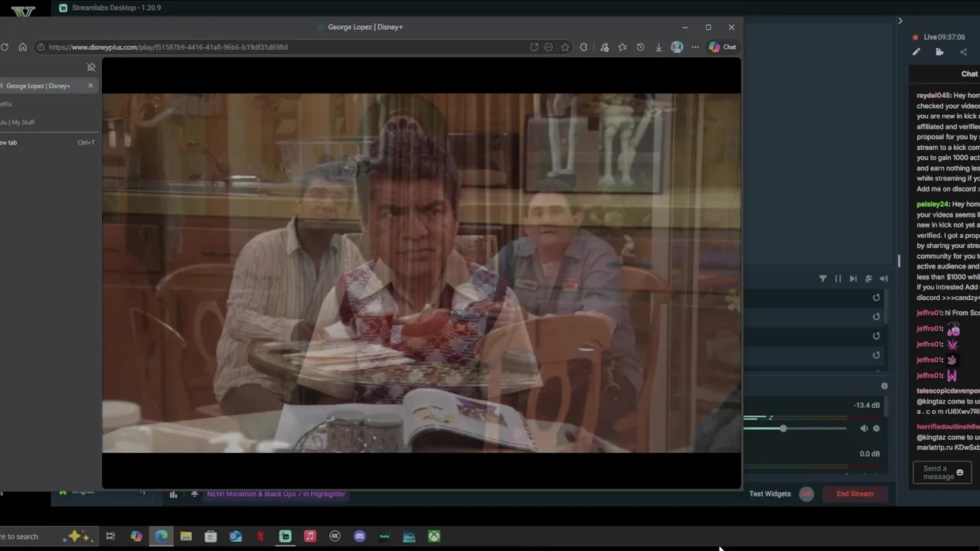Pause using the pause icon in Streamlabs
980x551 pixels.
(838, 279)
